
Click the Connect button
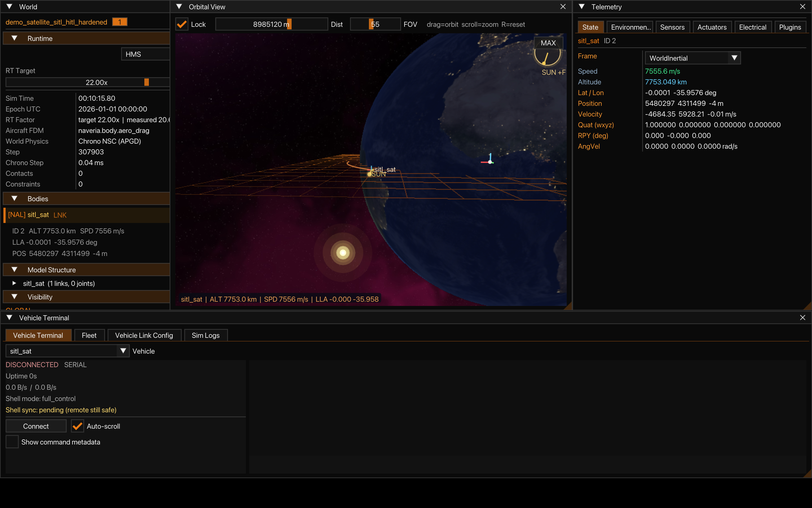click(36, 426)
